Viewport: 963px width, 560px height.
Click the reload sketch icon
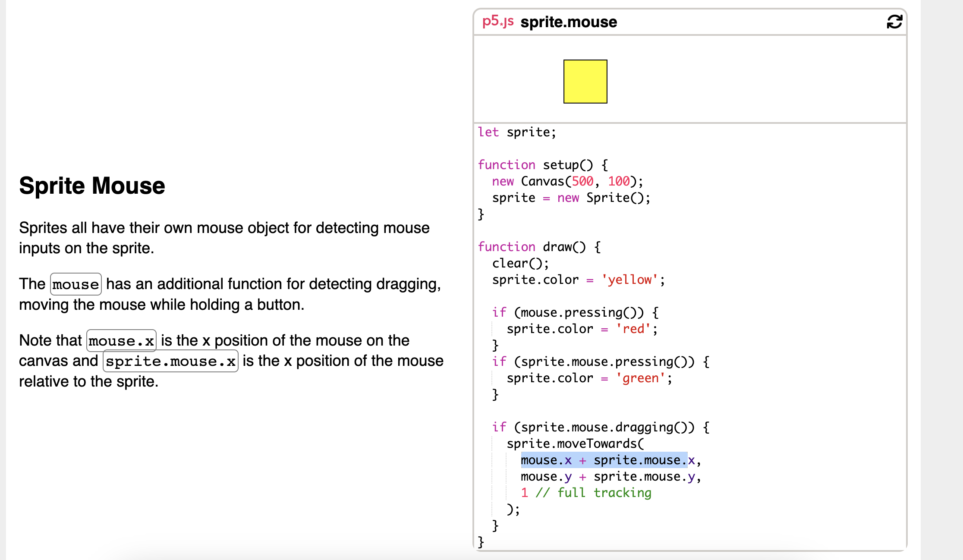(x=894, y=22)
